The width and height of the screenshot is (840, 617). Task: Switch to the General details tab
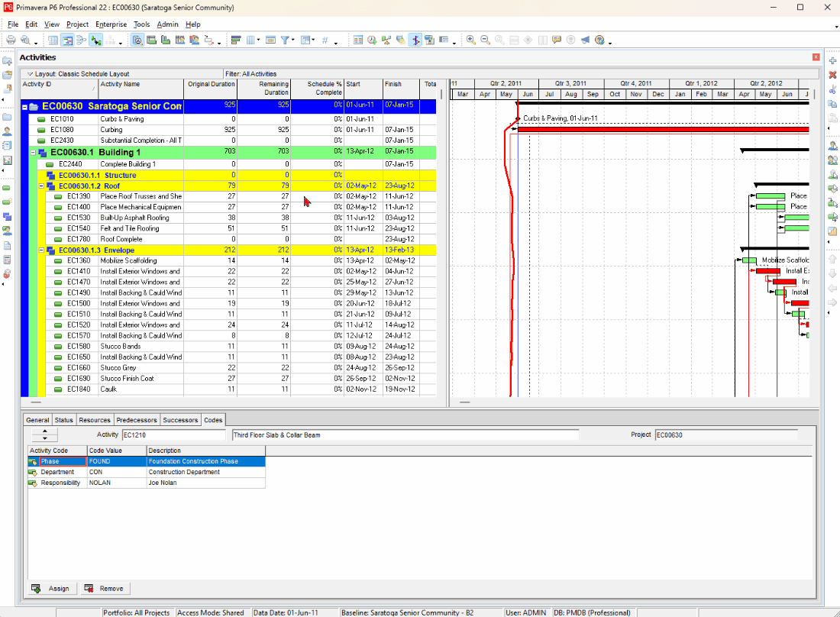tap(37, 420)
